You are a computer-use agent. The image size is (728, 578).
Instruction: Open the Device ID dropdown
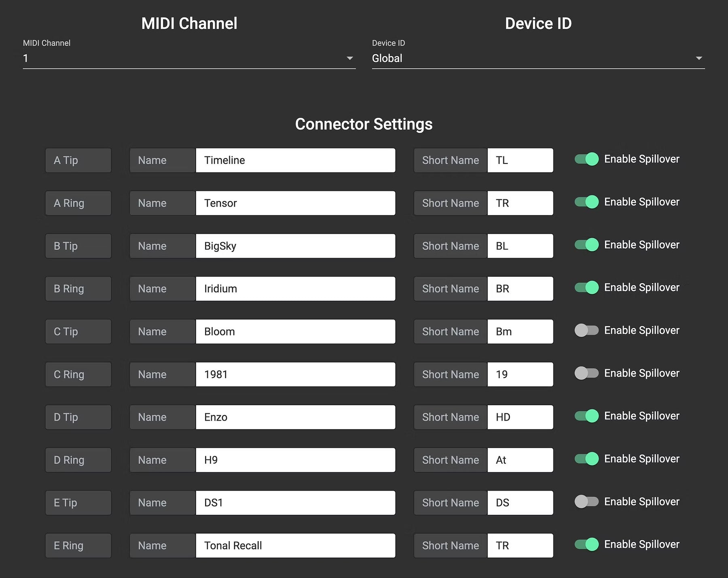[538, 58]
